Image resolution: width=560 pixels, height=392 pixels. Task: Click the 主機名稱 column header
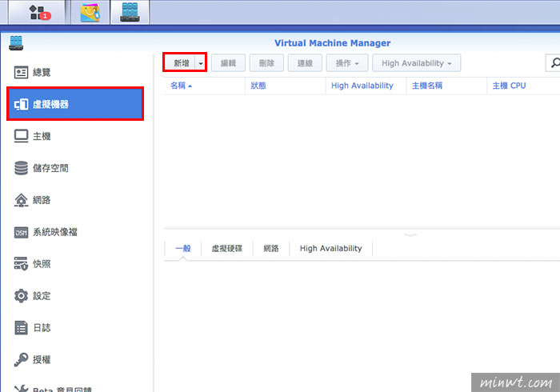pyautogui.click(x=446, y=86)
